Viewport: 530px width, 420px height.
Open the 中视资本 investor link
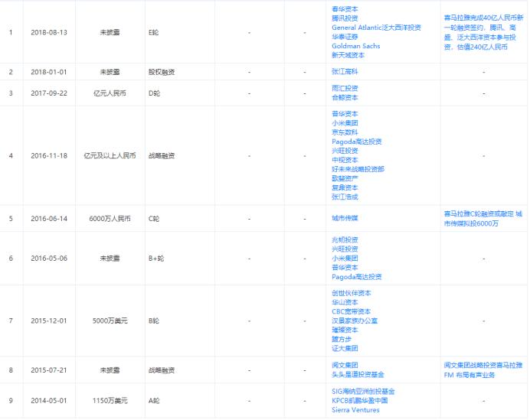(345, 160)
